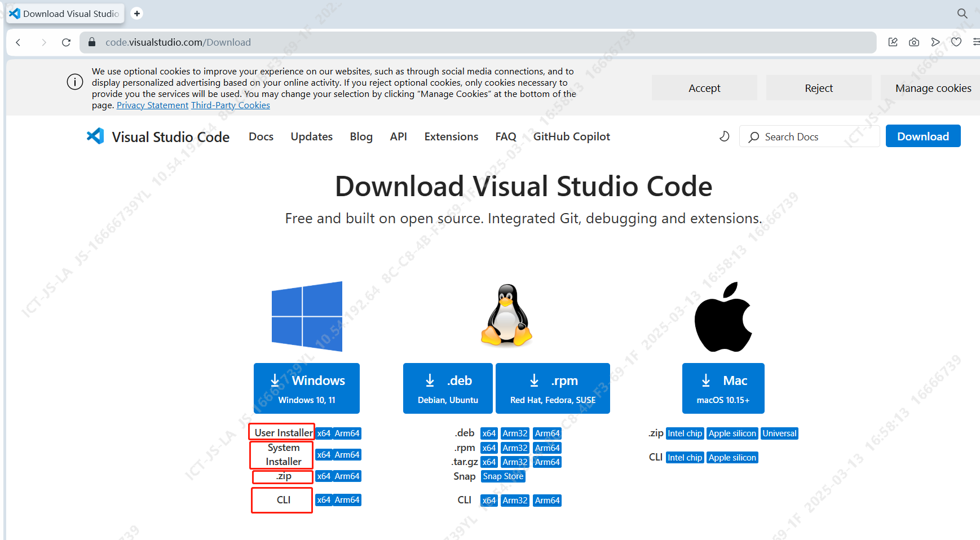The width and height of the screenshot is (980, 540).
Task: Open the Extensions menu item
Action: pyautogui.click(x=451, y=136)
